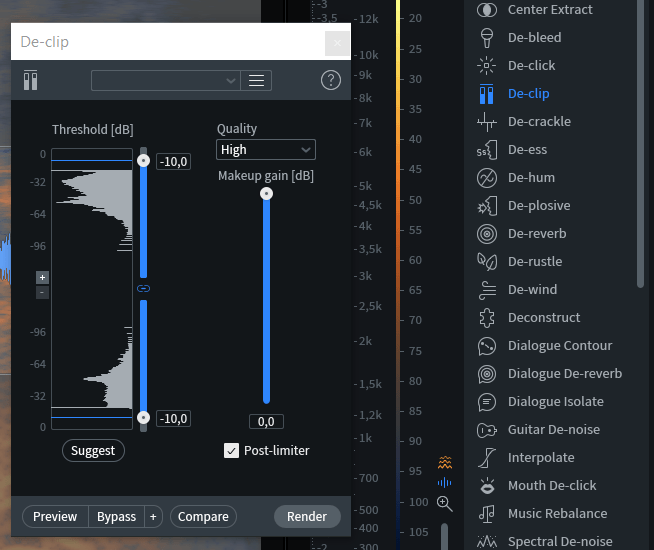This screenshot has height=550, width=654.
Task: Close the De-clip window
Action: pyautogui.click(x=337, y=43)
